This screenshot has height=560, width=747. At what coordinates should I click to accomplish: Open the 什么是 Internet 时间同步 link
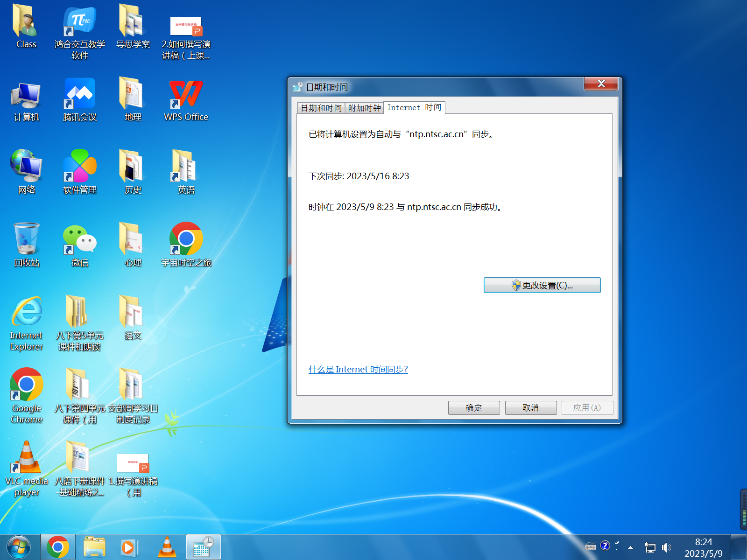[x=358, y=370]
